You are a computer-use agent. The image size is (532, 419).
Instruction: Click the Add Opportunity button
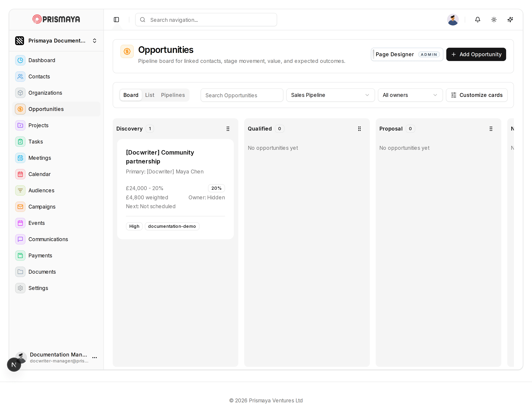tap(476, 55)
